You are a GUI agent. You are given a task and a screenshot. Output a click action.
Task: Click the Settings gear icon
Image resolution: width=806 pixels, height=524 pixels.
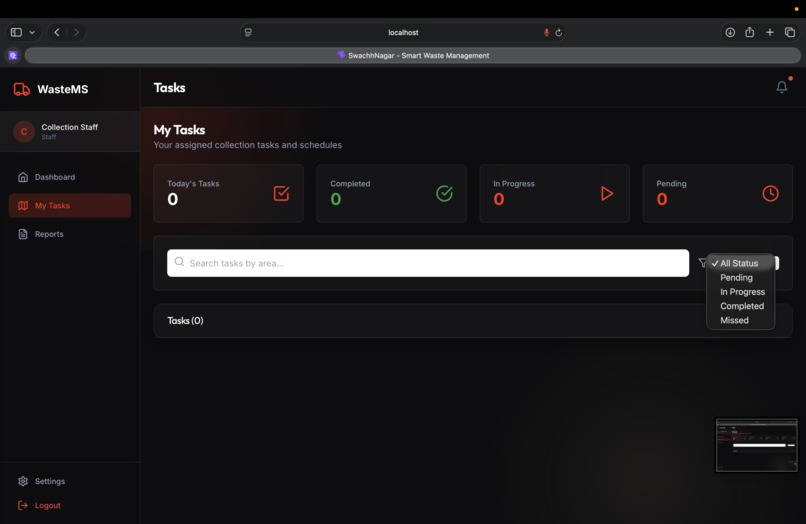tap(23, 481)
